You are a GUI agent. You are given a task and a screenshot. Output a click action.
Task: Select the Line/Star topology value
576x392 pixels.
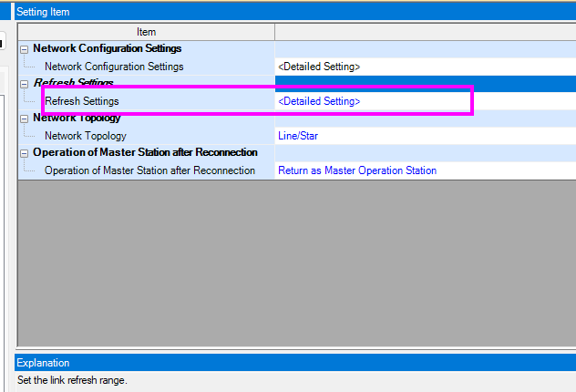pos(298,136)
